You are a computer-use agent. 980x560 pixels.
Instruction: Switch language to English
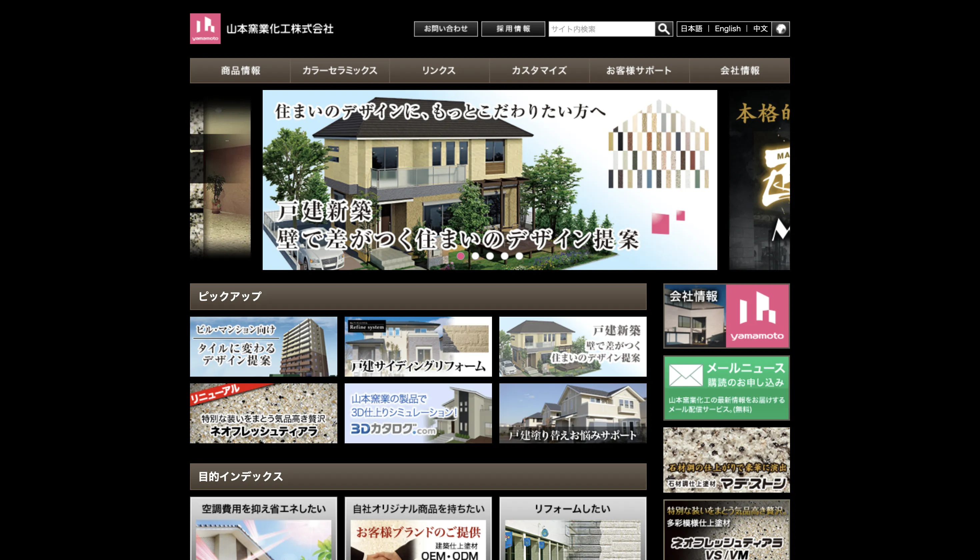[x=727, y=29]
